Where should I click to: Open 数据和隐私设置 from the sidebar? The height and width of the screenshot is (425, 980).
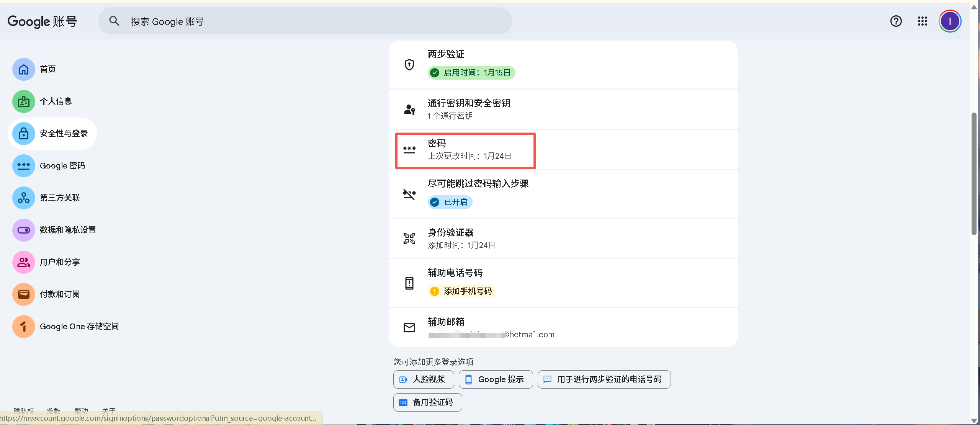pos(68,230)
